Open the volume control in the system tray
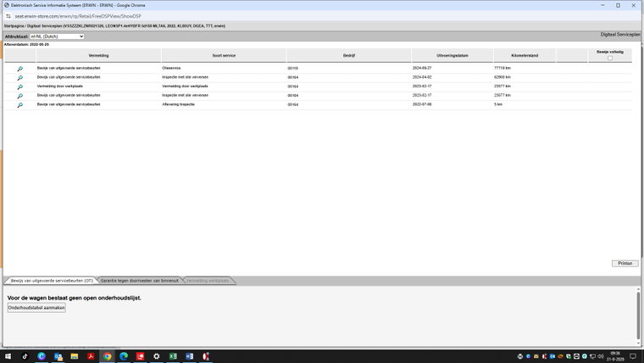The image size is (644, 363). (601, 356)
